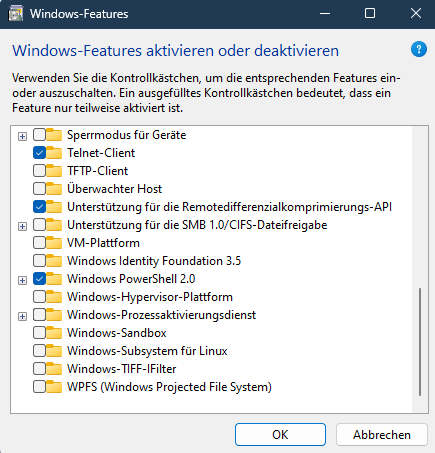Click the folder icon beside TFTP-Client
The image size is (435, 453).
(x=54, y=171)
